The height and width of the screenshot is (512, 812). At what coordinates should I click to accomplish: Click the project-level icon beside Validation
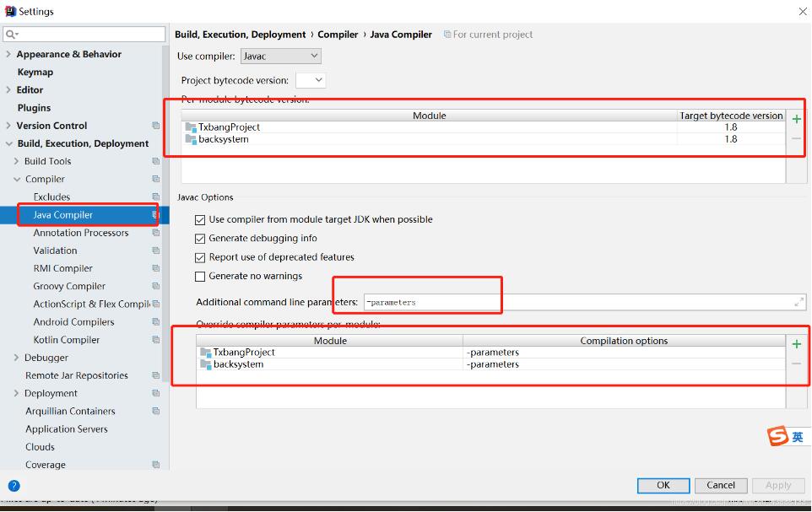(155, 251)
